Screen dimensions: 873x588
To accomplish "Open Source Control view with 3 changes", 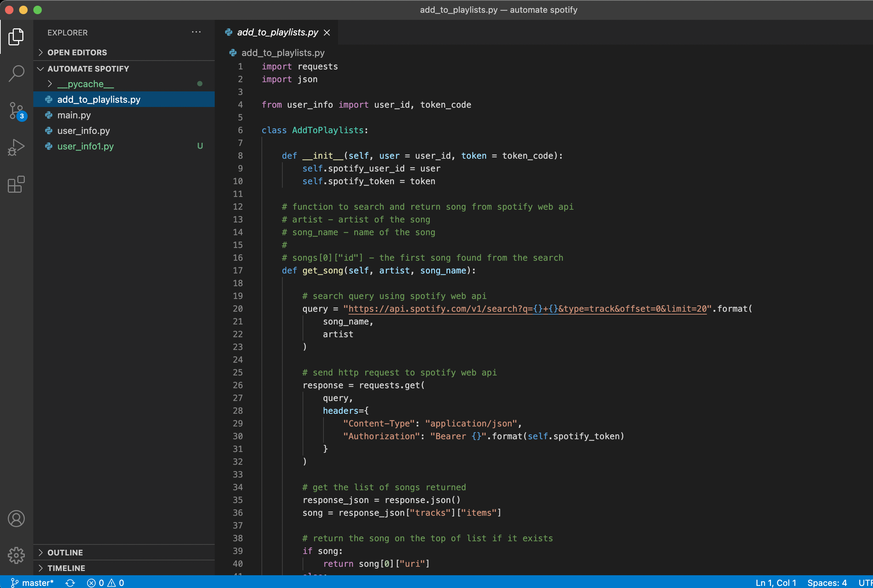I will tap(16, 111).
